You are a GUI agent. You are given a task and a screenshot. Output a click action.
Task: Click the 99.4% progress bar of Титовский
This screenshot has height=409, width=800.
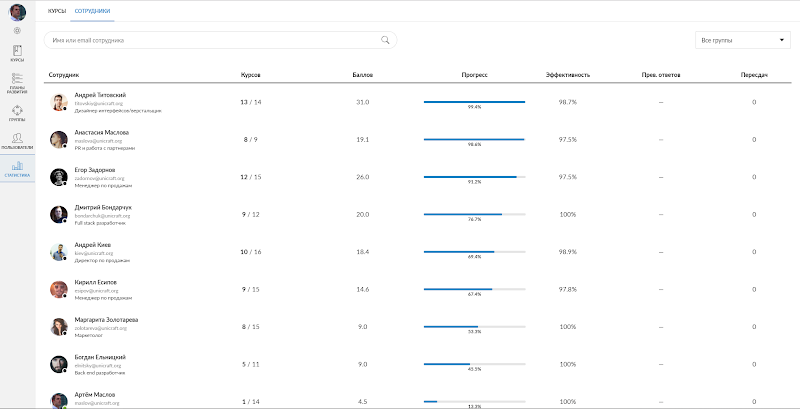pos(474,102)
